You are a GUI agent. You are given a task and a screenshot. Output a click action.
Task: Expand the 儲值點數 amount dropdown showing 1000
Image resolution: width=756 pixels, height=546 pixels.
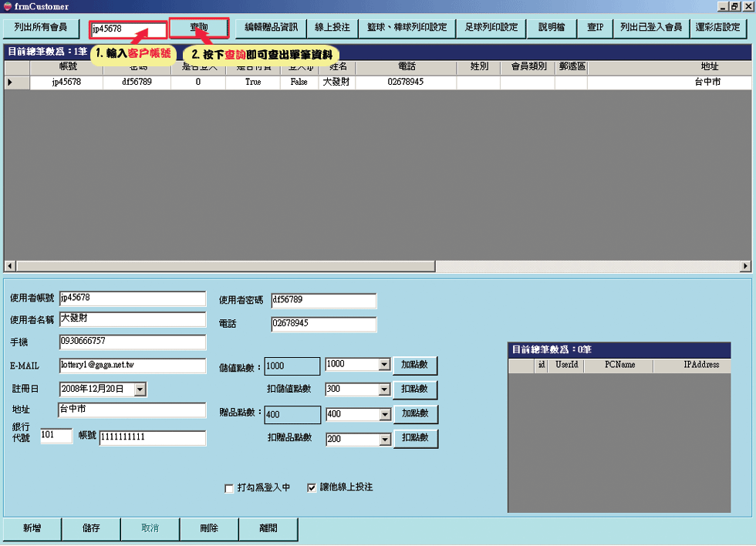tap(384, 365)
